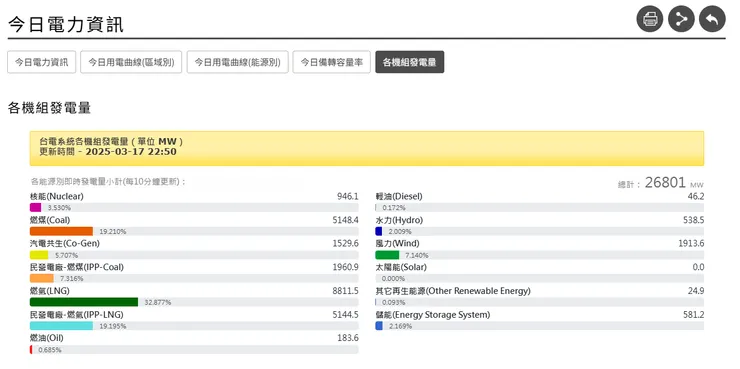740x369 pixels.
Task: Click the Co-Gen value 1529.6
Action: point(345,243)
